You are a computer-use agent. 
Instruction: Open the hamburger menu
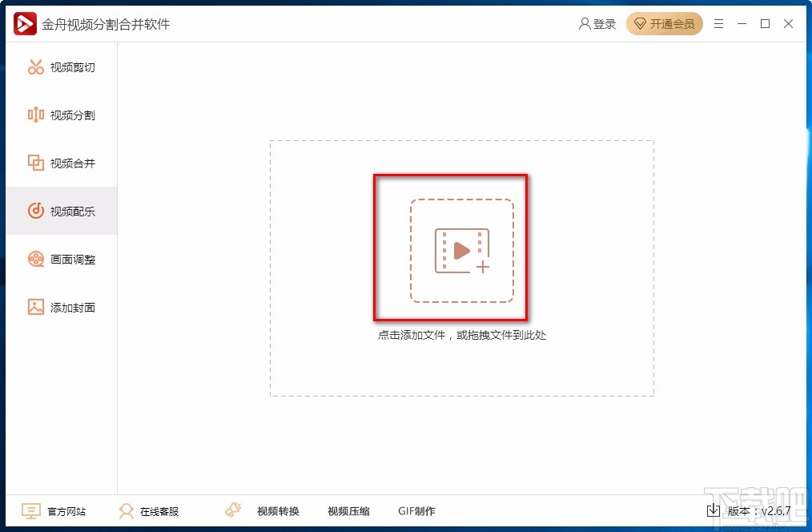tap(718, 23)
